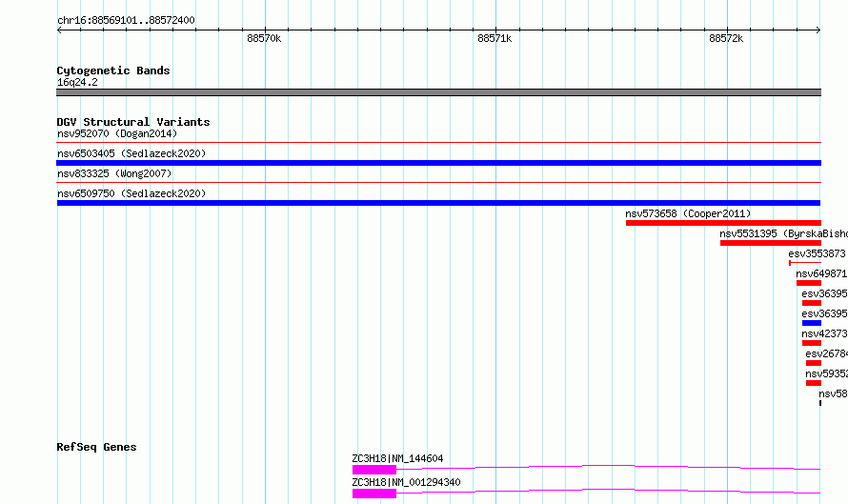Click the red bar under esv2678
The width and height of the screenshot is (848, 504).
point(814,363)
